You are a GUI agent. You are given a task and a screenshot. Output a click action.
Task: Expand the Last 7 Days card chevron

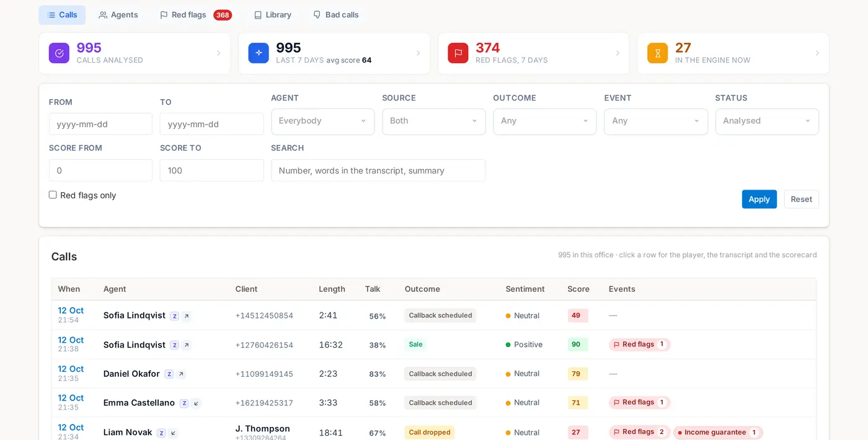click(x=418, y=53)
